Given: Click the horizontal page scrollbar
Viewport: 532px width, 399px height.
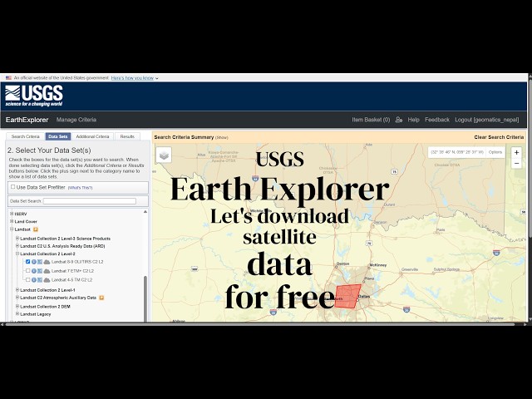Looking at the screenshot, I should point(260,324).
